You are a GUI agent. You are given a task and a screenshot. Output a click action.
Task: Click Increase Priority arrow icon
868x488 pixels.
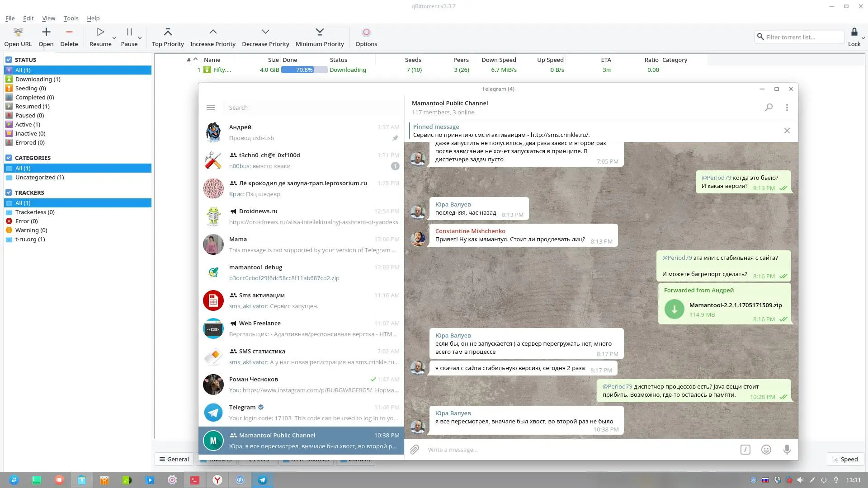click(213, 32)
